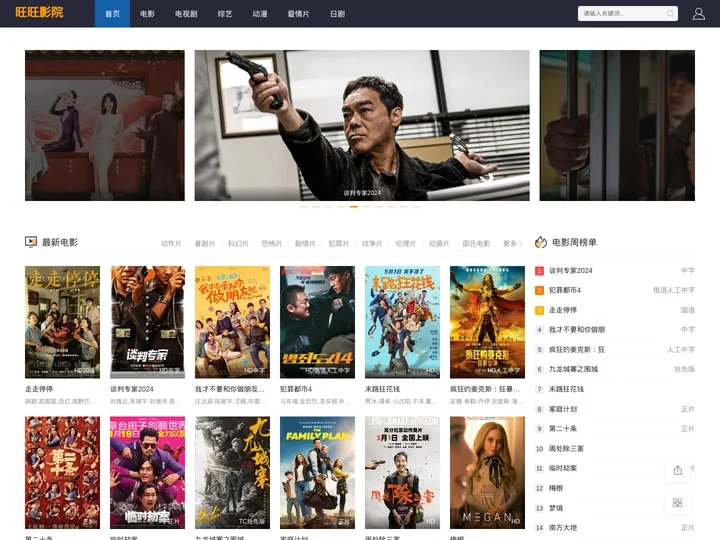Filter by 犯罪片 genre
The width and height of the screenshot is (720, 540).
tap(339, 243)
